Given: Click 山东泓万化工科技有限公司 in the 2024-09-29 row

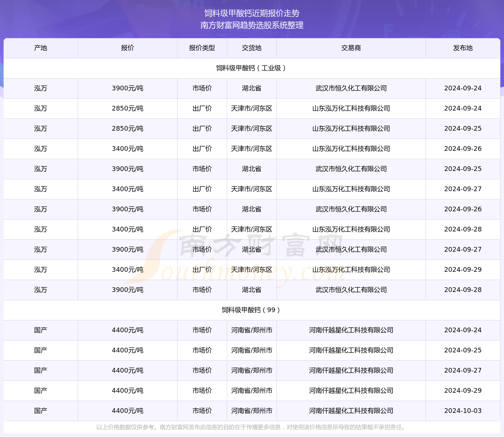Looking at the screenshot, I should coord(351,270).
